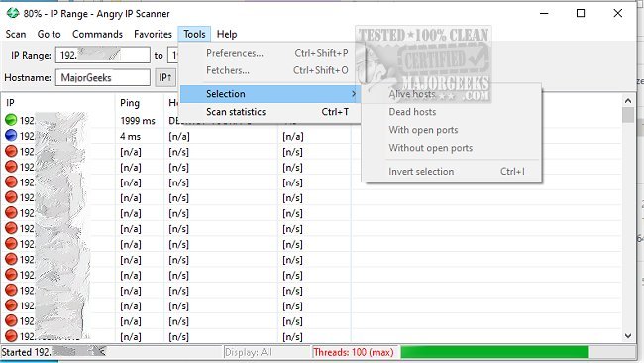The width and height of the screenshot is (644, 363).
Task: Click the Angry IP Scanner title bar icon
Action: pos(13,13)
